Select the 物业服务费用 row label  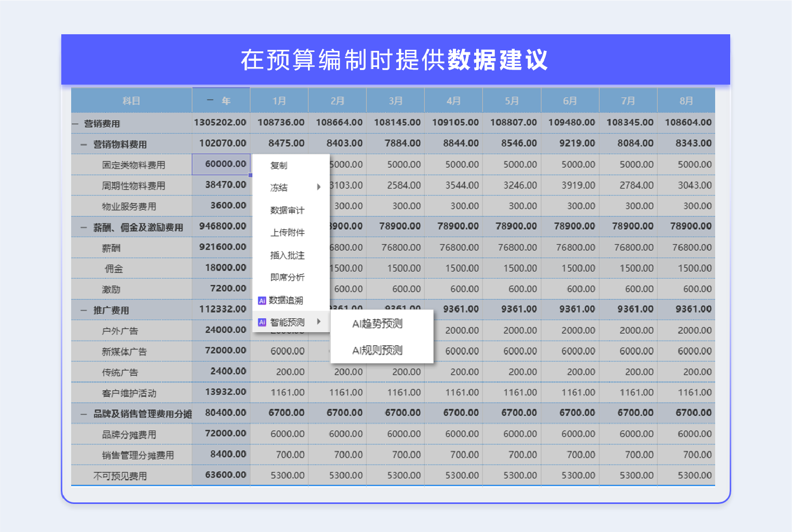(129, 207)
